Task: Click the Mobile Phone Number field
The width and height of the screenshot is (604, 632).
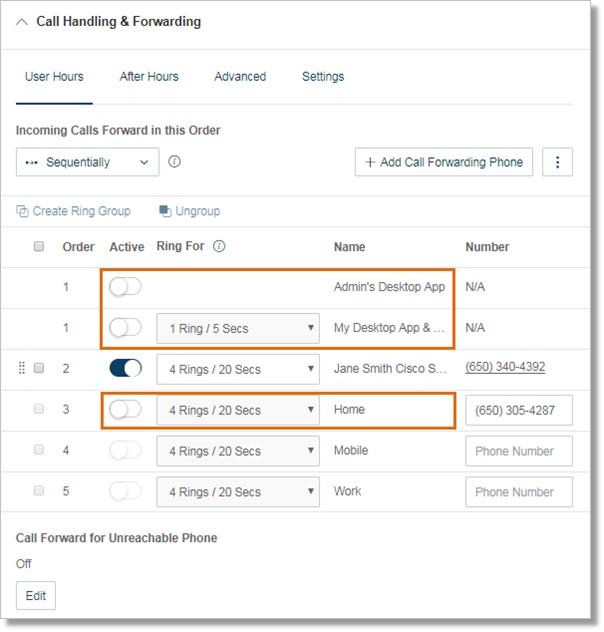Action: [x=519, y=451]
